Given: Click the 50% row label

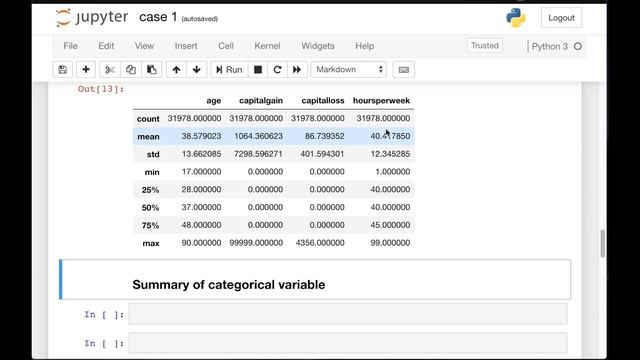Looking at the screenshot, I should (x=150, y=208).
